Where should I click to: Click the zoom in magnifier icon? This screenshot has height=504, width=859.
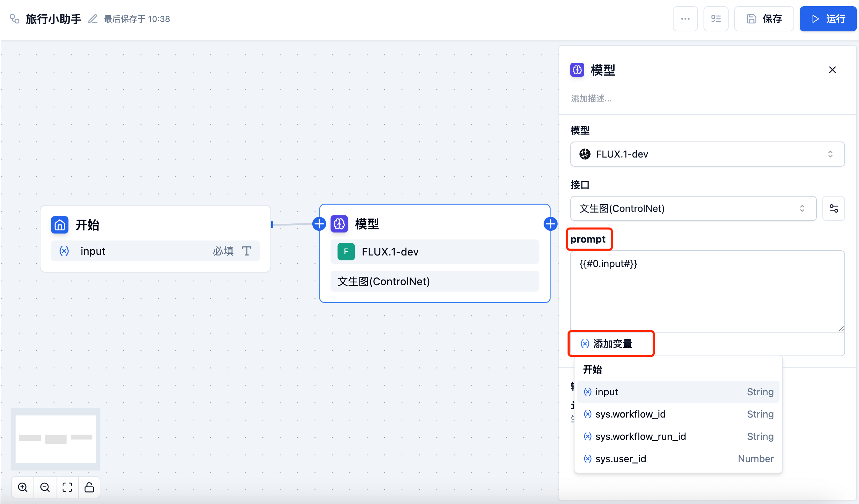23,487
